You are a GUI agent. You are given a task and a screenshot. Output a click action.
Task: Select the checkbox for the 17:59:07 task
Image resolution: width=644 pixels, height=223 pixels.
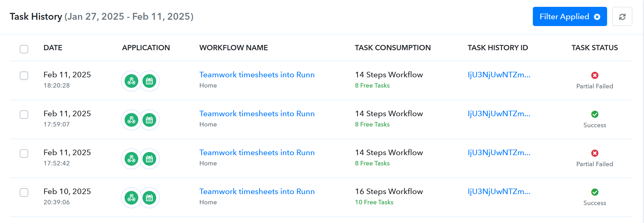[x=24, y=115]
